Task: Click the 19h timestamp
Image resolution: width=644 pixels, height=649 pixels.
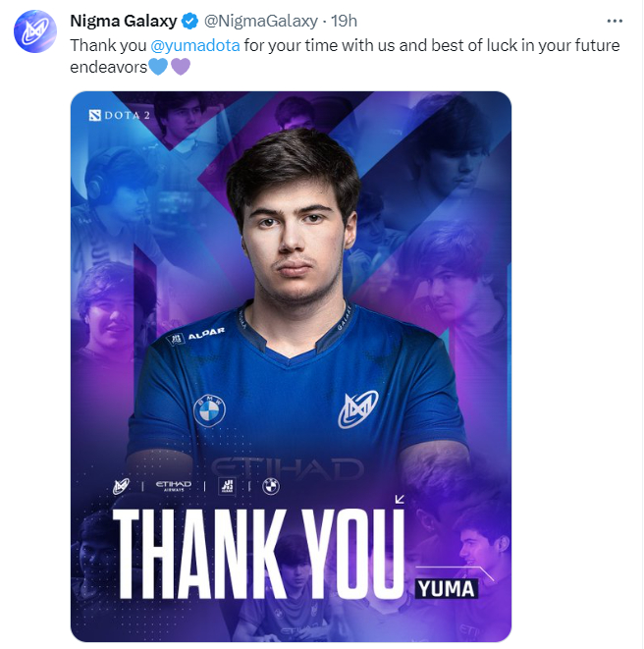Action: (x=344, y=21)
